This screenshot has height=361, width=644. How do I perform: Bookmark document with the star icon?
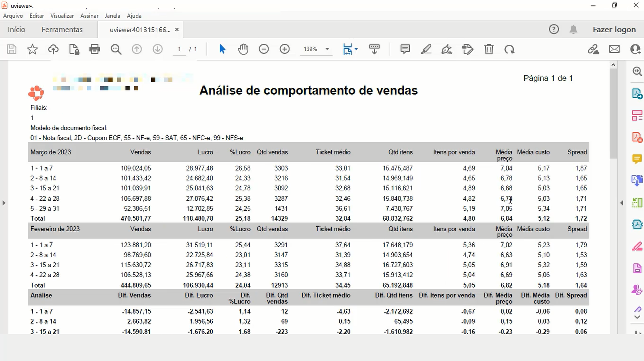click(x=32, y=49)
